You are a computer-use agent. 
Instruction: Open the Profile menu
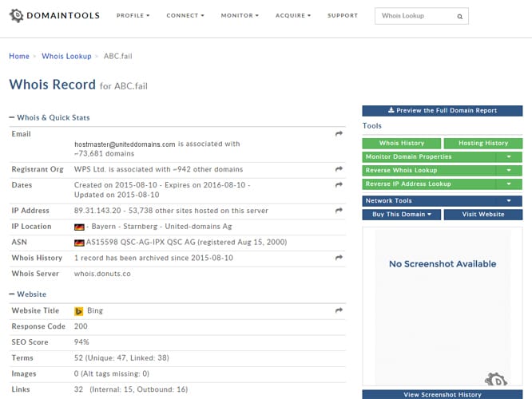point(133,16)
